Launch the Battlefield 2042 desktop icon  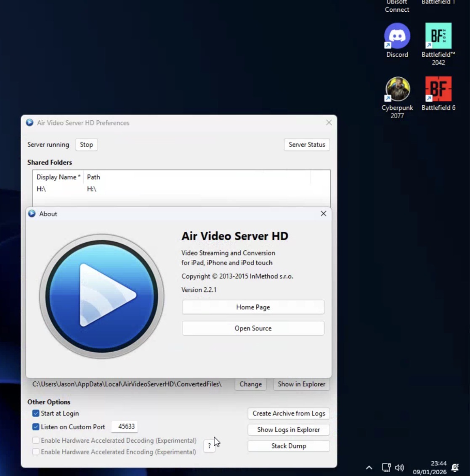click(x=438, y=44)
